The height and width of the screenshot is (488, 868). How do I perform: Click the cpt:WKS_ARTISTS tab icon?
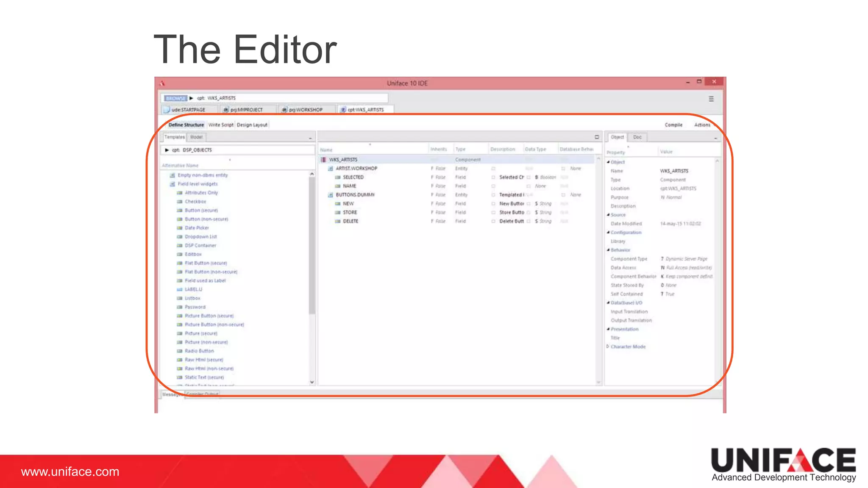(343, 110)
